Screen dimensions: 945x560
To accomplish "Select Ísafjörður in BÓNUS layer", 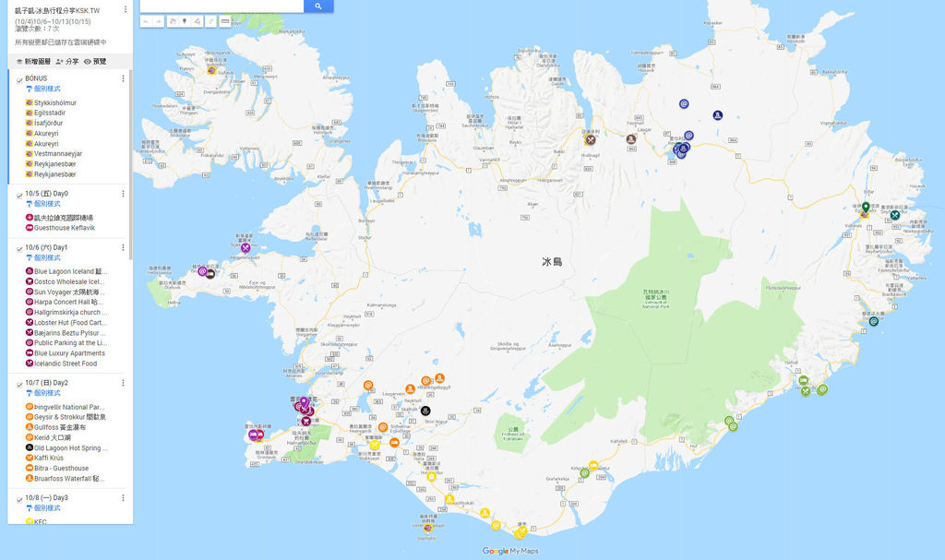I will [48, 123].
